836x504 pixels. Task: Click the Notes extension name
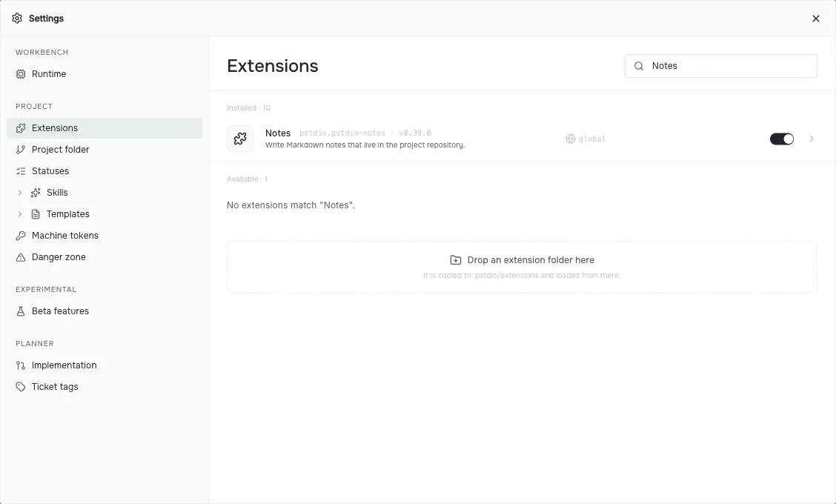tap(278, 133)
